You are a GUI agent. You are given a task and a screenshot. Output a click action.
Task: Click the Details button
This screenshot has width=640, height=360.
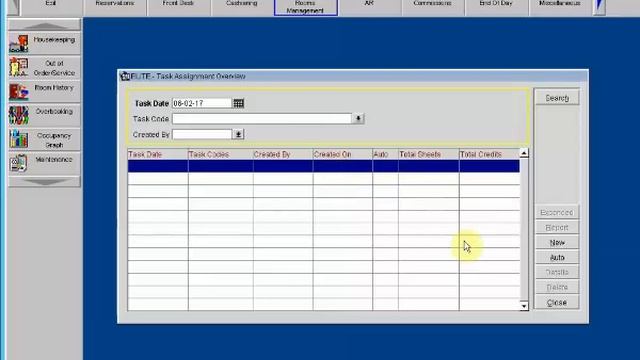(x=557, y=272)
